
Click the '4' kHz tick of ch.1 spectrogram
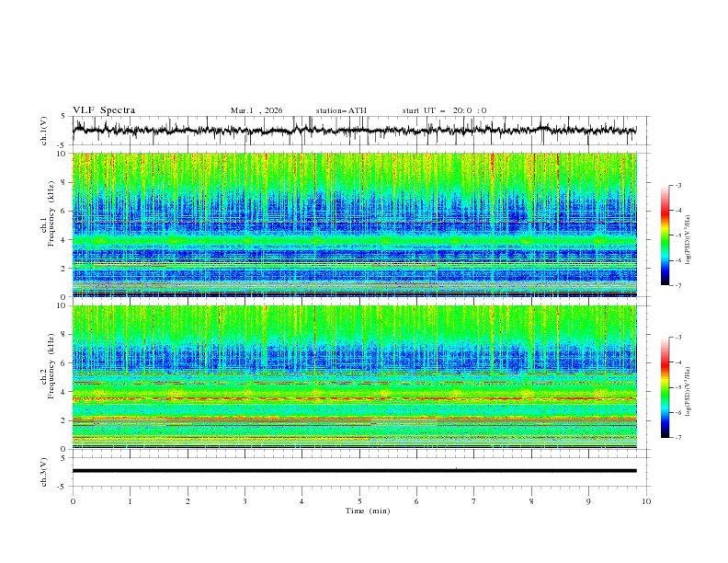click(x=64, y=240)
